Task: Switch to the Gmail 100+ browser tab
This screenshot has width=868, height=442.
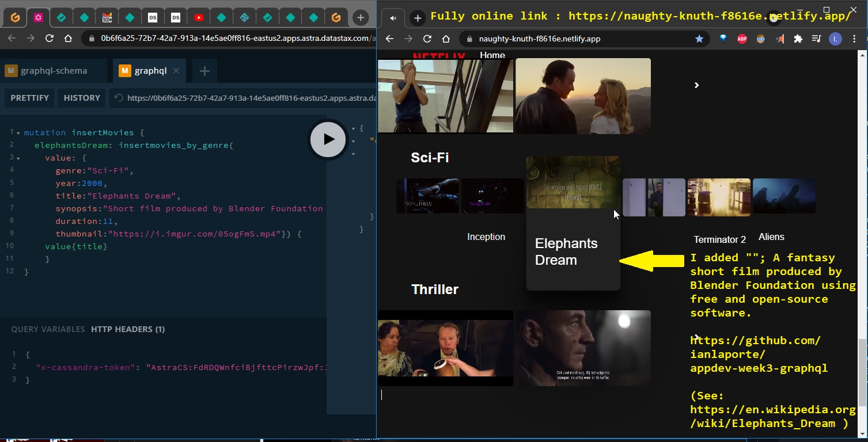Action: pos(107,18)
